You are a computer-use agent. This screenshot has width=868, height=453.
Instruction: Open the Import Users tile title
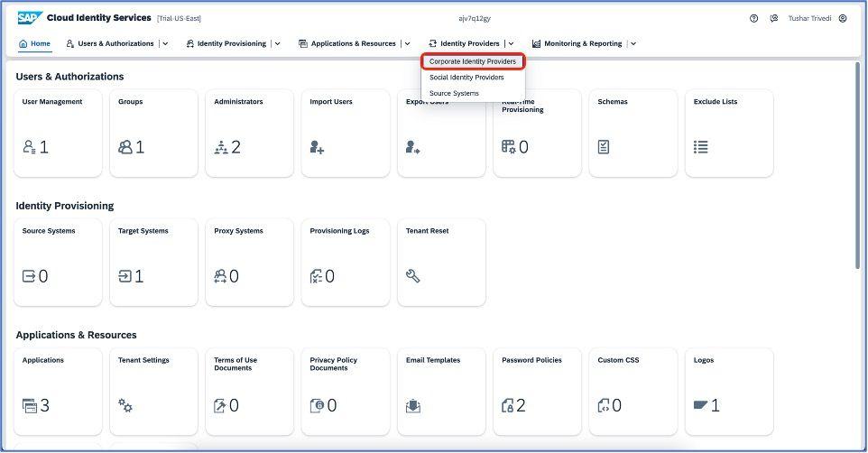331,102
